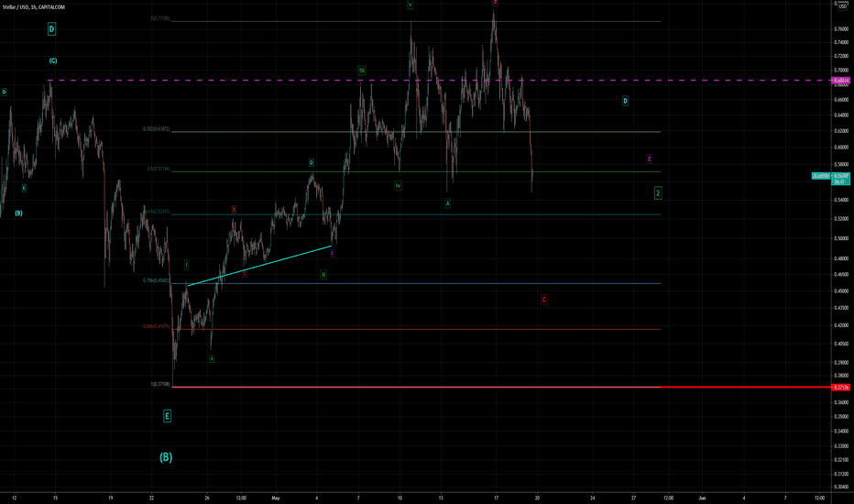Screen dimensions: 854x504
Task: Click 0.60000 on the price axis
Action: pyautogui.click(x=841, y=148)
